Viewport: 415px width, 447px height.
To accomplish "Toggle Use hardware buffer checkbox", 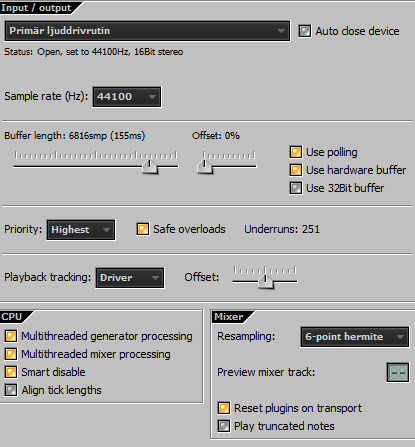I will (296, 170).
